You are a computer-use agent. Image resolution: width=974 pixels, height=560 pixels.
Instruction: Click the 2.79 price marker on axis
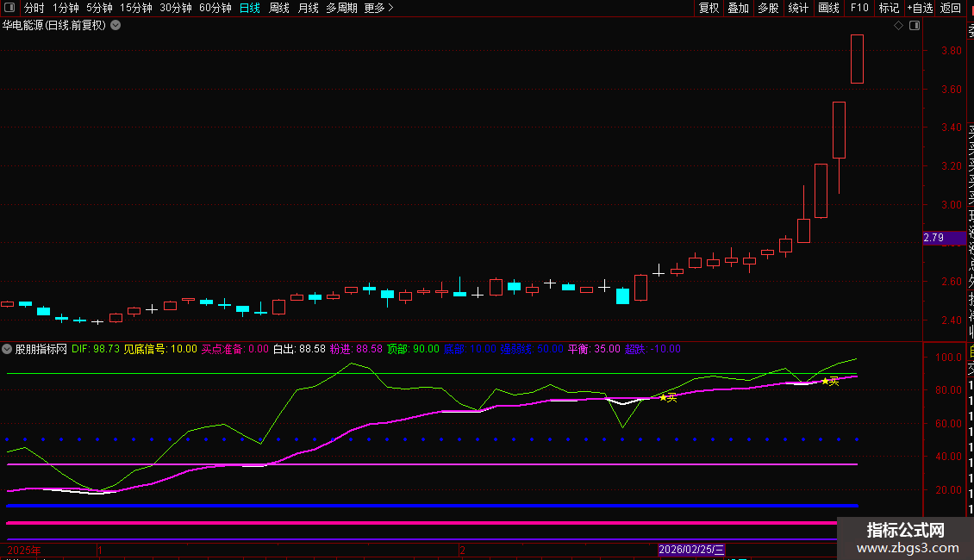(944, 238)
